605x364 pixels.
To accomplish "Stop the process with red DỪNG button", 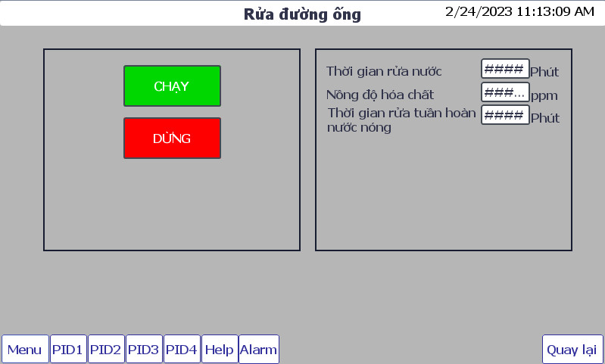I will [x=172, y=138].
